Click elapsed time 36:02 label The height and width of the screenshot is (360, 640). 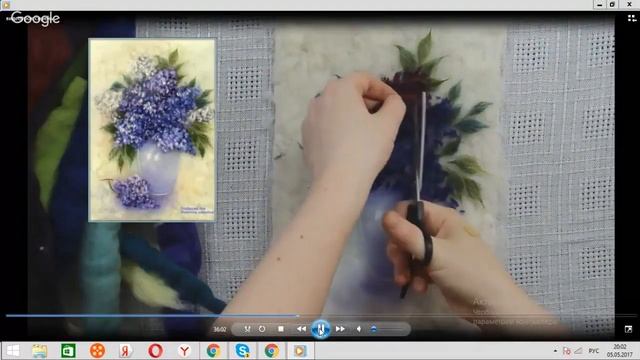[x=220, y=329]
